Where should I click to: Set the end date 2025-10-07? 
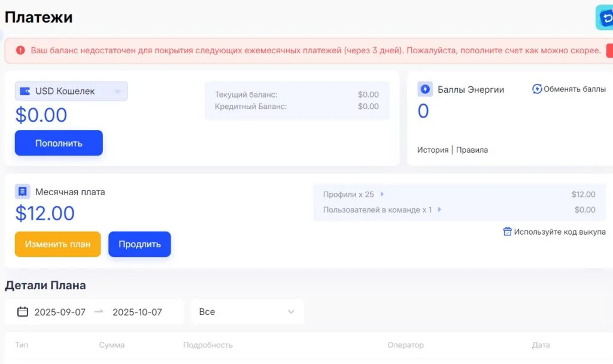137,312
